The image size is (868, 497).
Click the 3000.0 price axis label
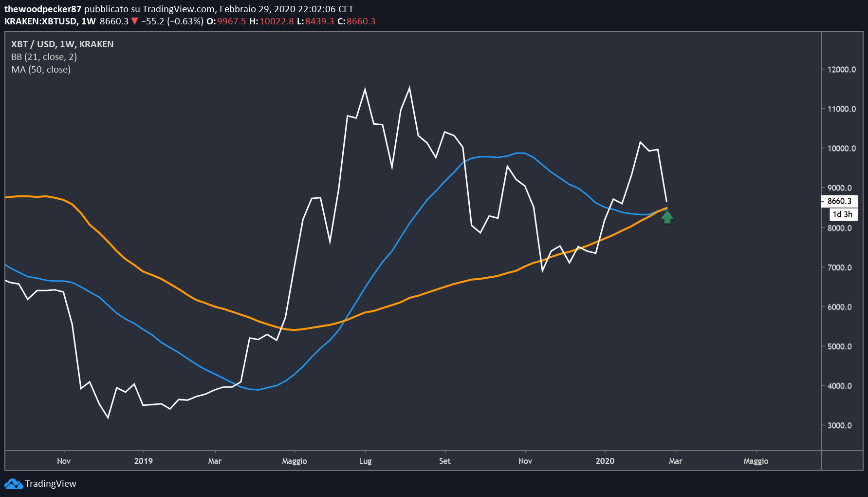[x=840, y=425]
